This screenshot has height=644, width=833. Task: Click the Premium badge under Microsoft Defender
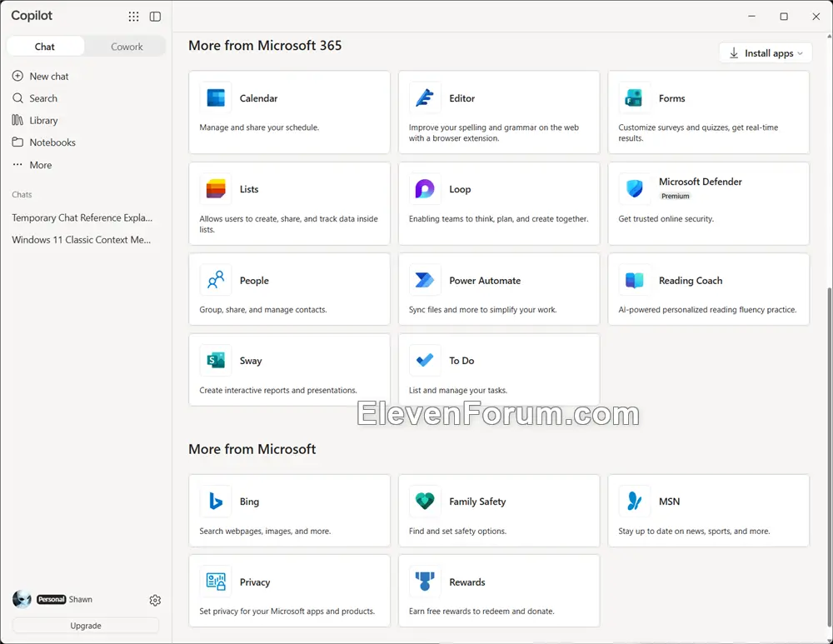(676, 196)
